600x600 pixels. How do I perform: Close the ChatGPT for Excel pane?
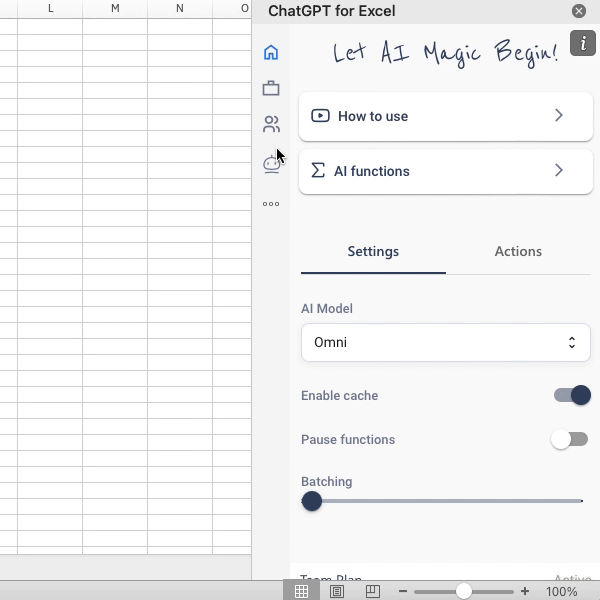pos(579,11)
